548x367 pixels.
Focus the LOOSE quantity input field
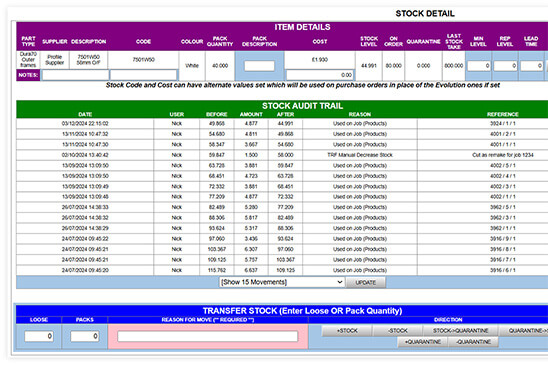[39, 336]
